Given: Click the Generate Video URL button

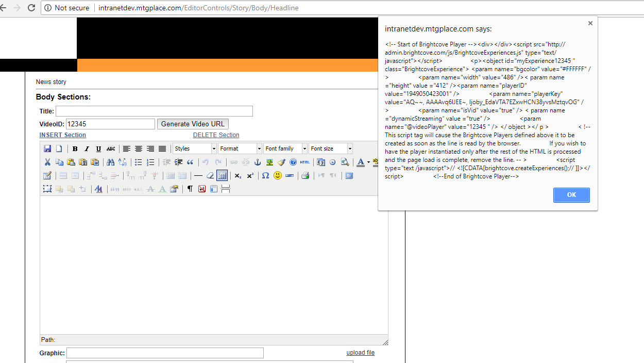Looking at the screenshot, I should (x=193, y=124).
